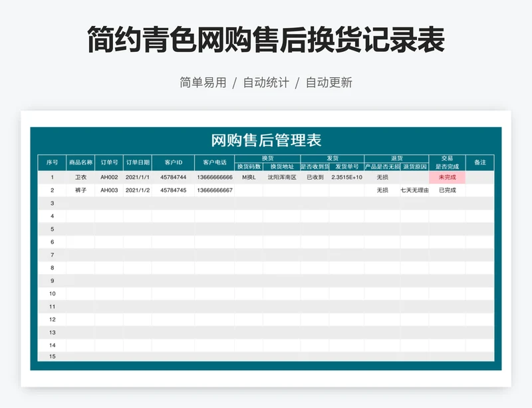The width and height of the screenshot is (532, 408).
Task: Click the 网购售后管理表 table title
Action: pyautogui.click(x=266, y=140)
